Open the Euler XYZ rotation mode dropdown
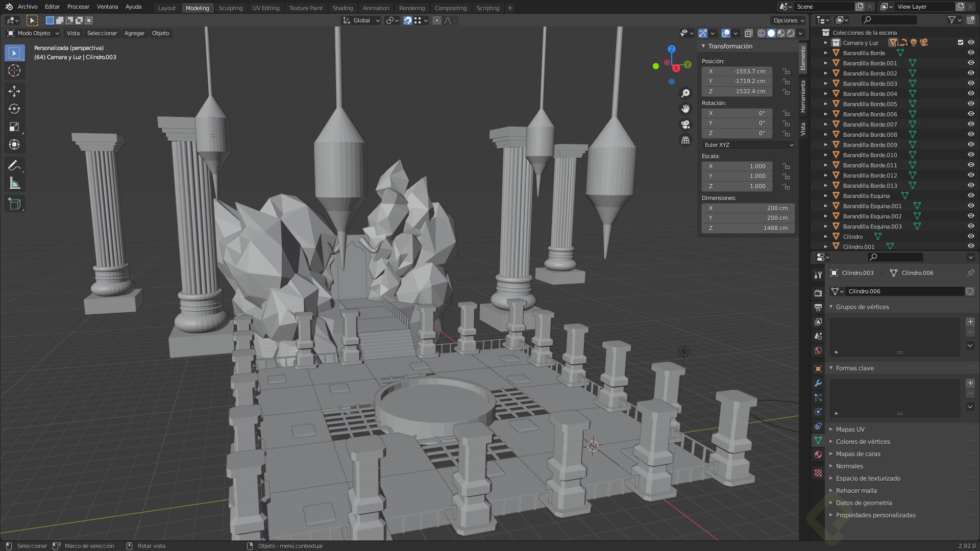 point(748,145)
